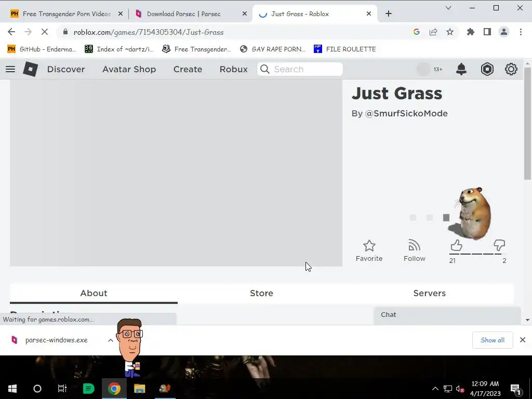Click the like count 21
This screenshot has width=532, height=399.
453,261
